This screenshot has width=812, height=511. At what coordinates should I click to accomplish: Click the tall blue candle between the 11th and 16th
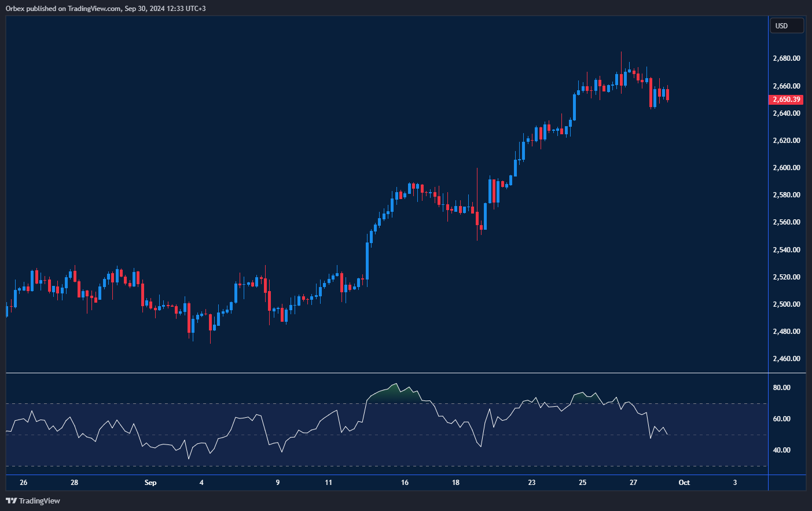[368, 262]
